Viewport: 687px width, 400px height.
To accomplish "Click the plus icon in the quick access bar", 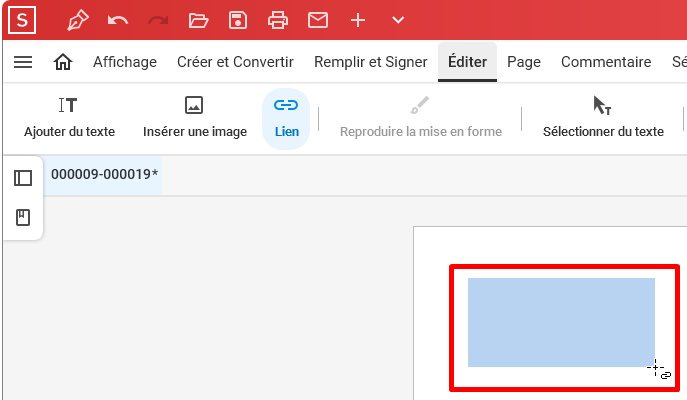I will [x=358, y=20].
